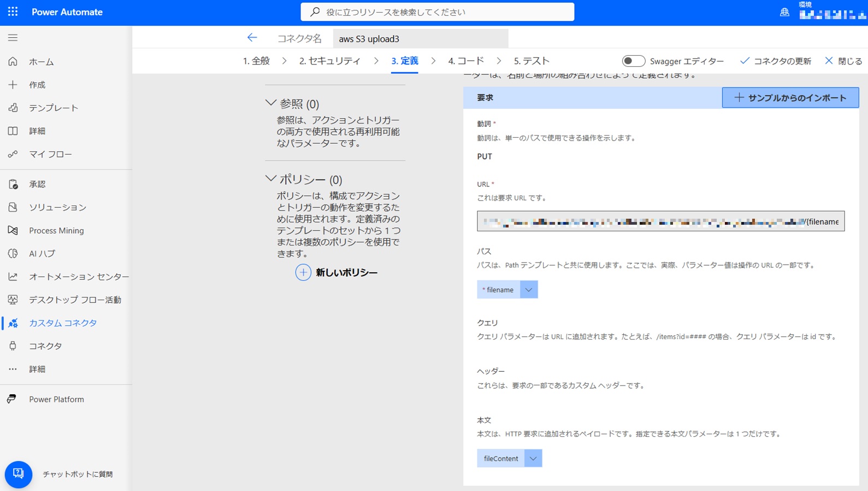Viewport: 868px width, 491px height.
Task: Click the Power Automate title text
Action: tap(67, 12)
